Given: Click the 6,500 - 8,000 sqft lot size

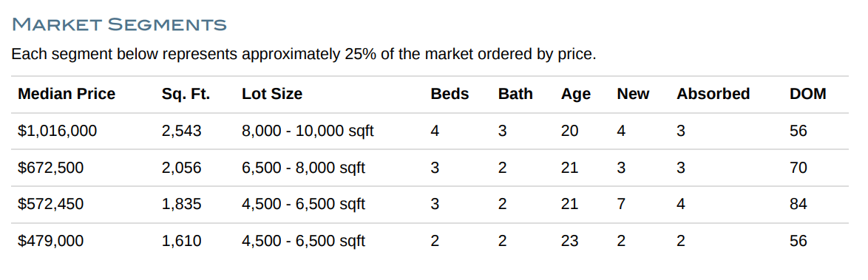Looking at the screenshot, I should point(303,168).
